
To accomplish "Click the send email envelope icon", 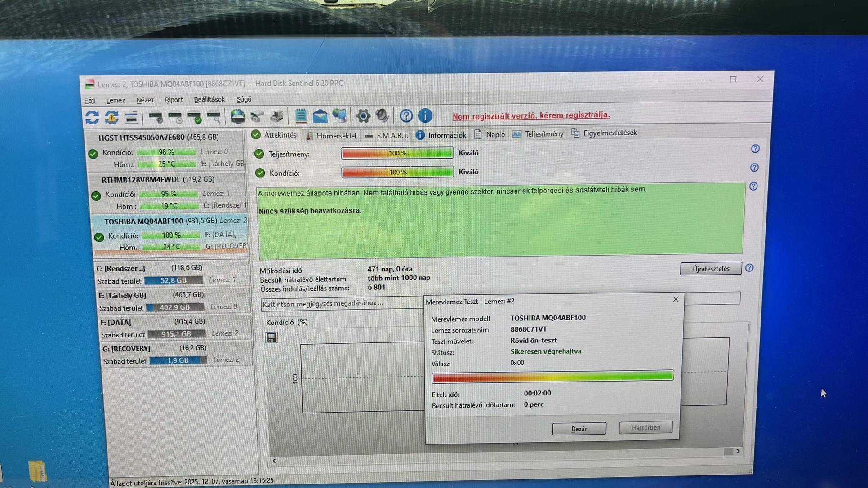I will tap(320, 116).
